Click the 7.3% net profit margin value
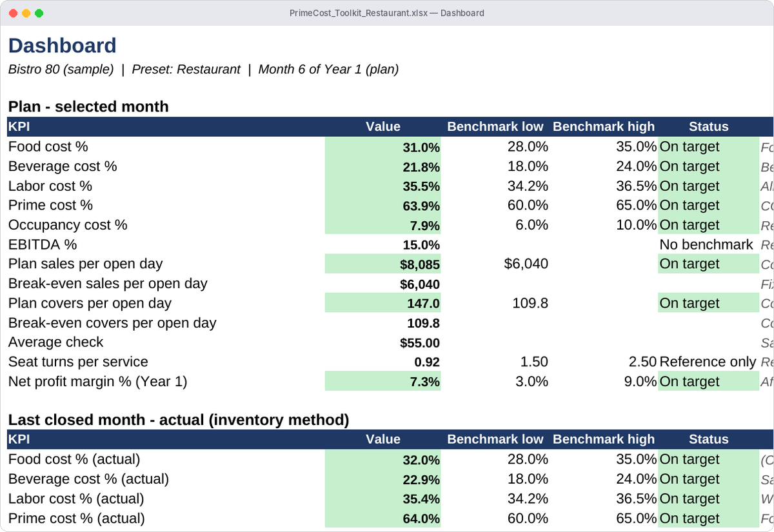This screenshot has height=532, width=774. click(383, 382)
